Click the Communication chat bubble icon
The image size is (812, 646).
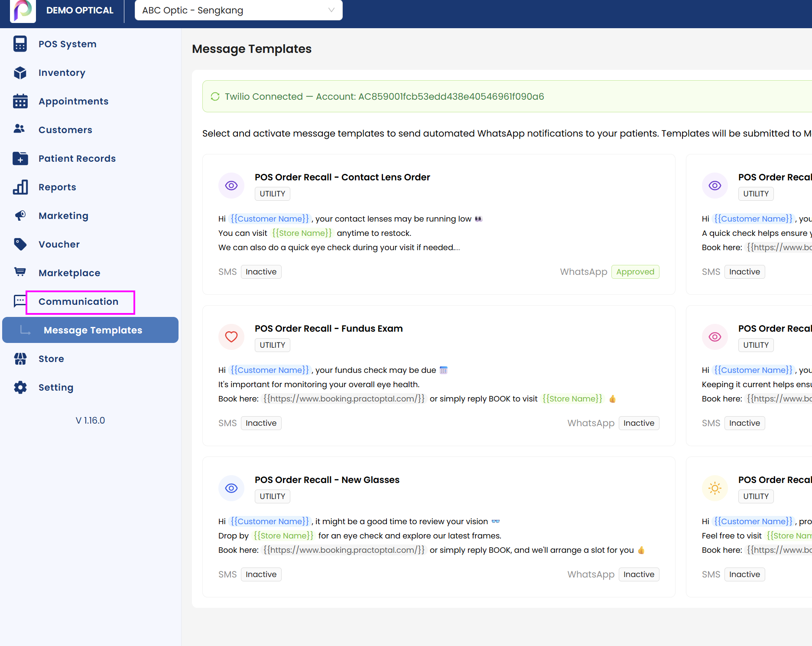tap(20, 301)
